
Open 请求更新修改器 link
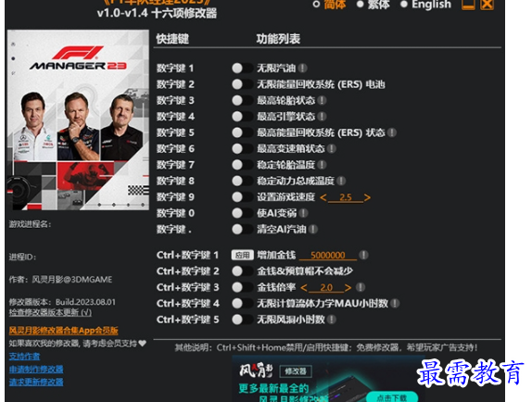[36, 382]
